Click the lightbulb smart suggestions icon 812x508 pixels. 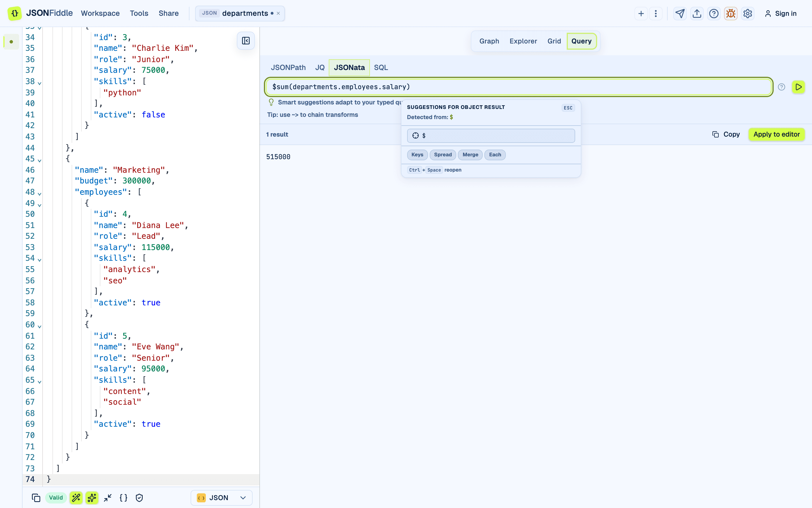(x=271, y=102)
